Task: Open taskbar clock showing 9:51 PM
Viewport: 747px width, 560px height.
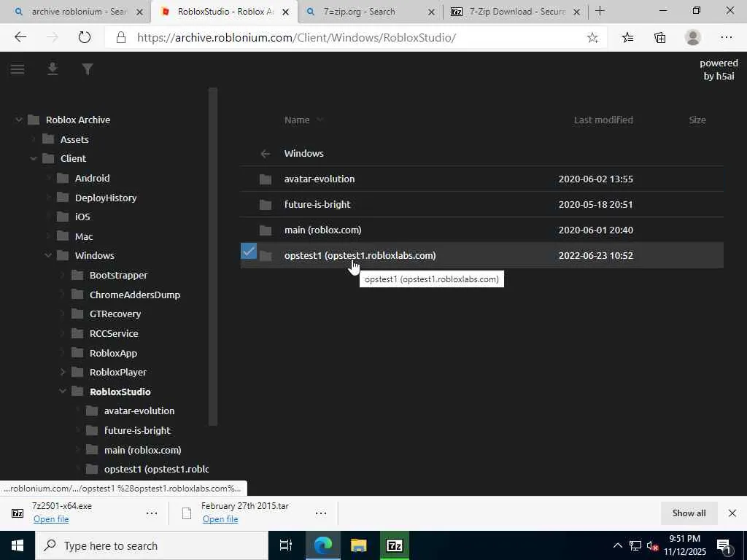Action: tap(684, 545)
